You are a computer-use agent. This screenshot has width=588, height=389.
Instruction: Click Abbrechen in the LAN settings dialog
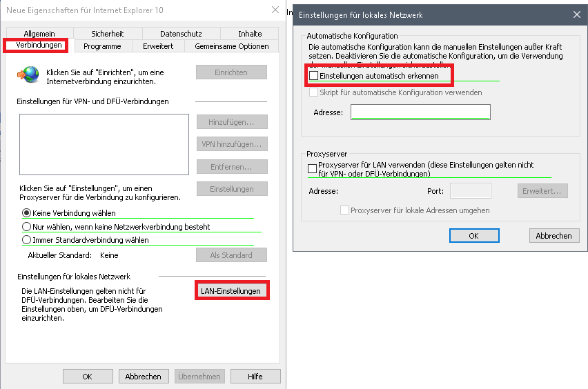pos(554,236)
